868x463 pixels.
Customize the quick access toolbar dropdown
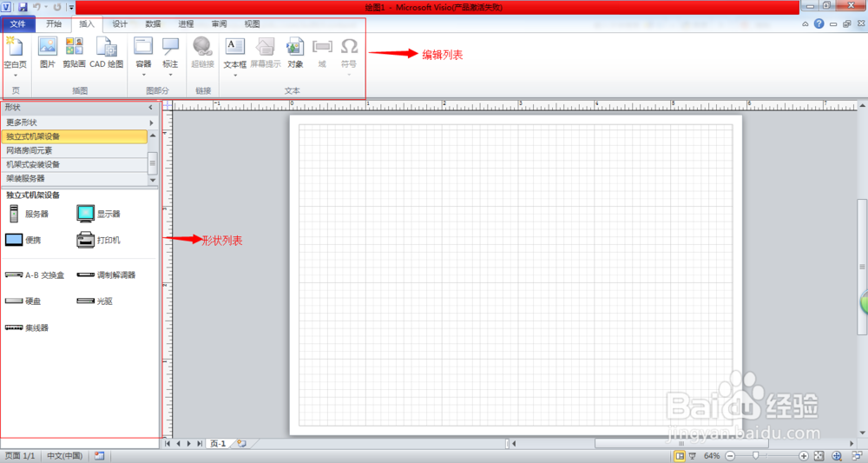point(71,7)
